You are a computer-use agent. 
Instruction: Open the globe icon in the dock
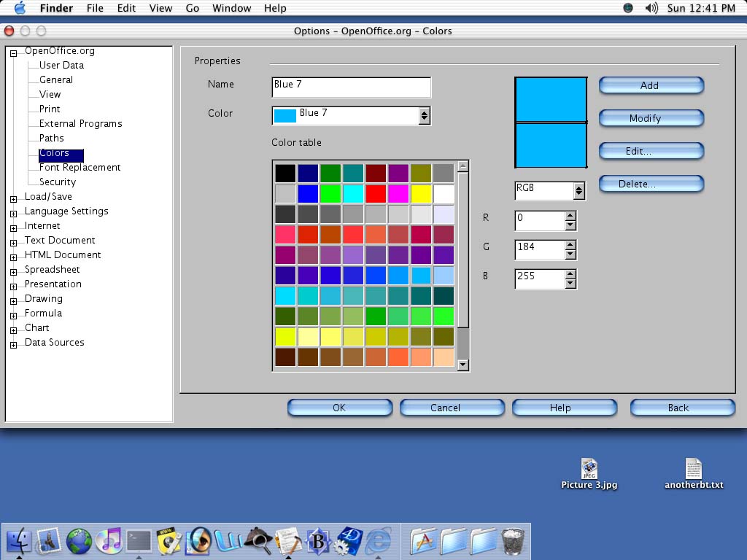point(79,541)
